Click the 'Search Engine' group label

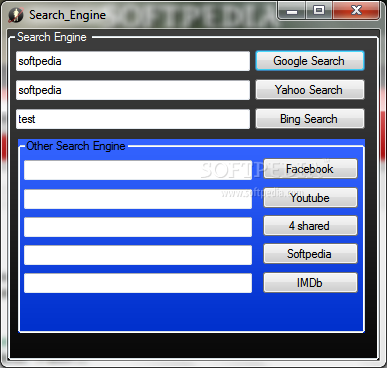(52, 37)
